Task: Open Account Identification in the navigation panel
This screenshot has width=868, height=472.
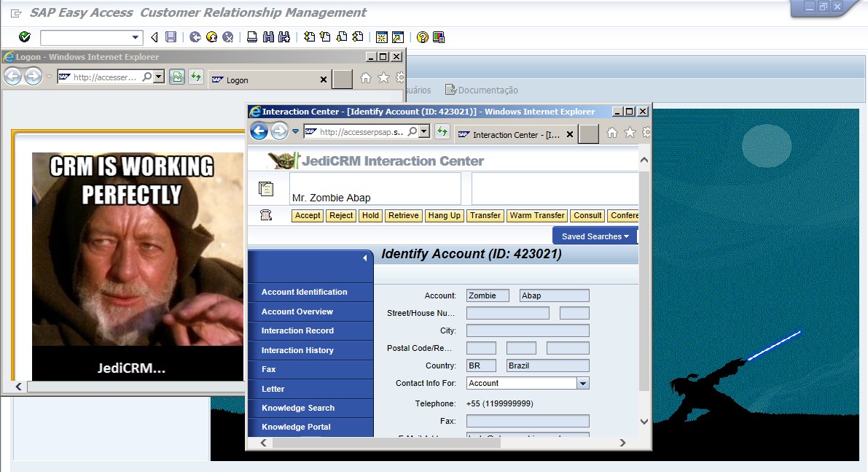Action: (305, 292)
